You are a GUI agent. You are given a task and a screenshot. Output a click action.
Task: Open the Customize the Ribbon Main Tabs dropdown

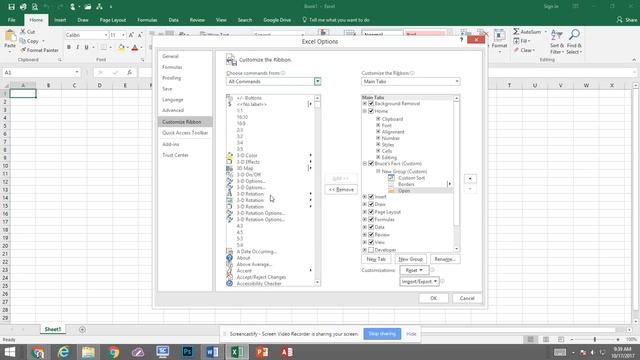pos(456,82)
